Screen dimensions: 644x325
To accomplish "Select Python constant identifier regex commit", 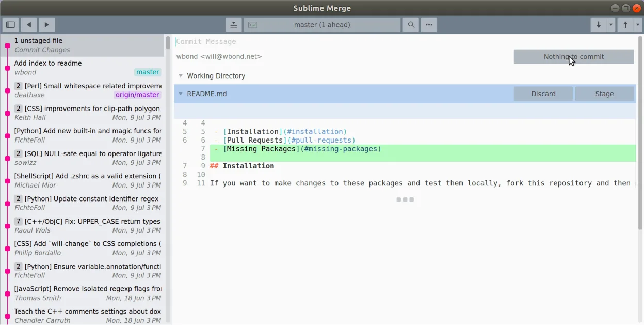I will (83, 203).
